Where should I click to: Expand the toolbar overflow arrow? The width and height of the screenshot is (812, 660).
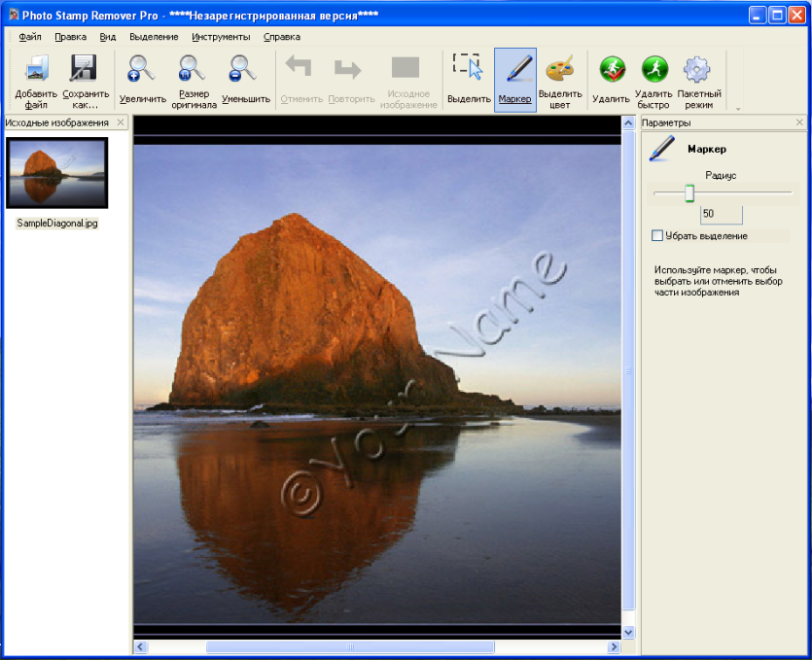[738, 109]
